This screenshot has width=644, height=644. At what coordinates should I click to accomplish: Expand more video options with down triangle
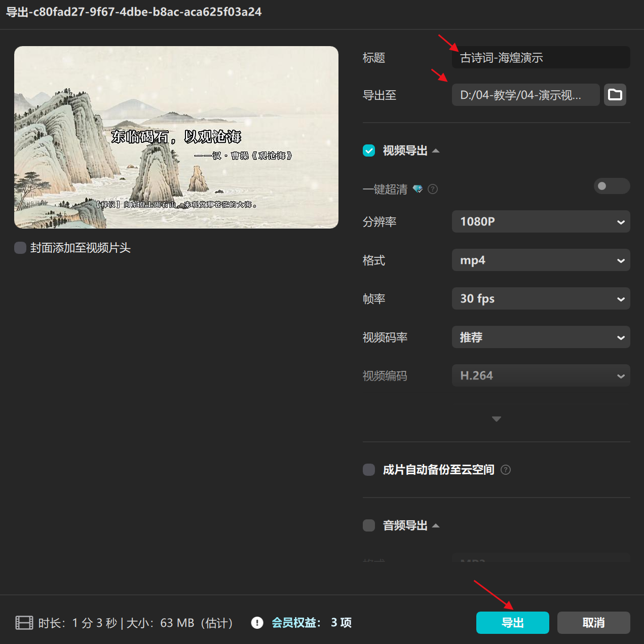coord(497,419)
